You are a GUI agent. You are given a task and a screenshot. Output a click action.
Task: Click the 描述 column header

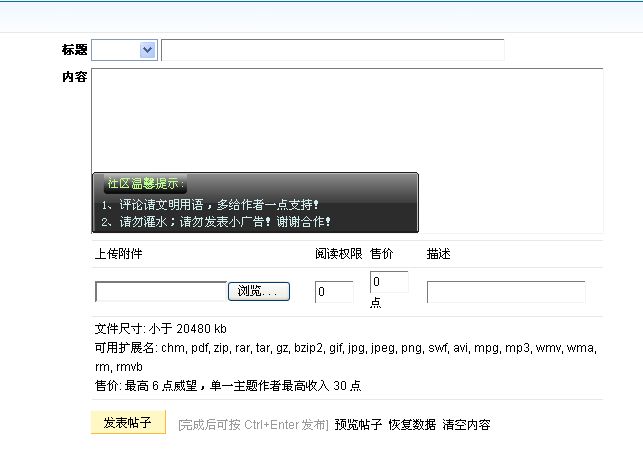(x=438, y=254)
